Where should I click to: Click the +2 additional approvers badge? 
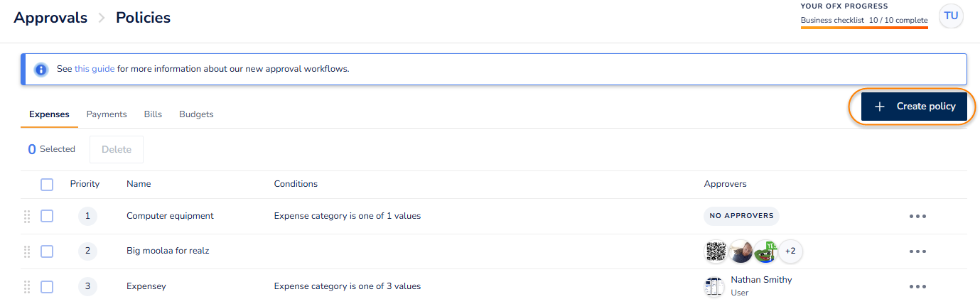pos(790,251)
